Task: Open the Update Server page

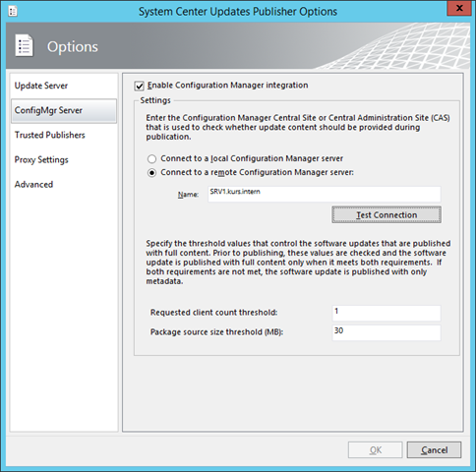Action: coord(64,86)
